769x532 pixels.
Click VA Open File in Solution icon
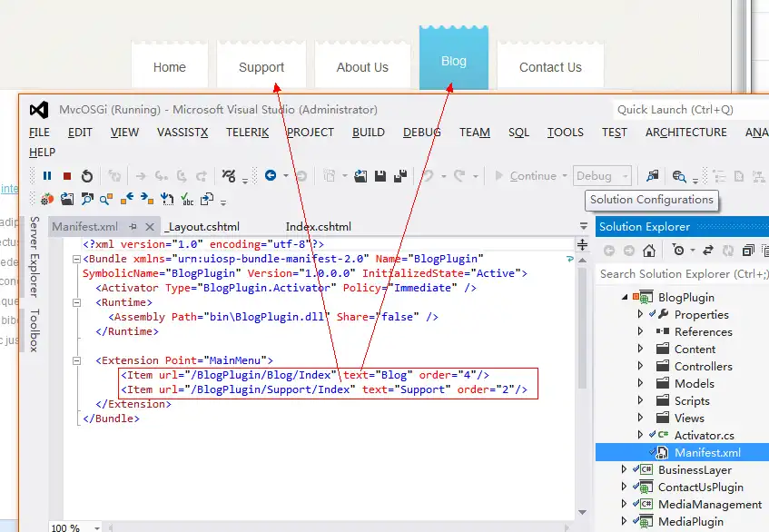click(67, 199)
